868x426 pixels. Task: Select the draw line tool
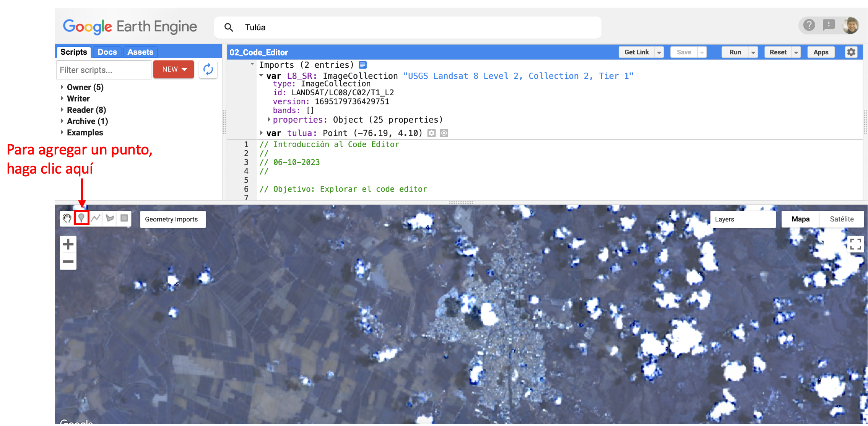(96, 218)
